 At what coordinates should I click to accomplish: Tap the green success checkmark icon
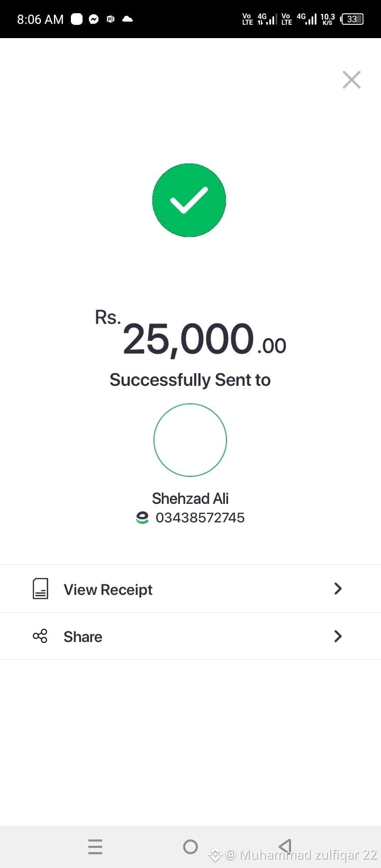coord(189,200)
